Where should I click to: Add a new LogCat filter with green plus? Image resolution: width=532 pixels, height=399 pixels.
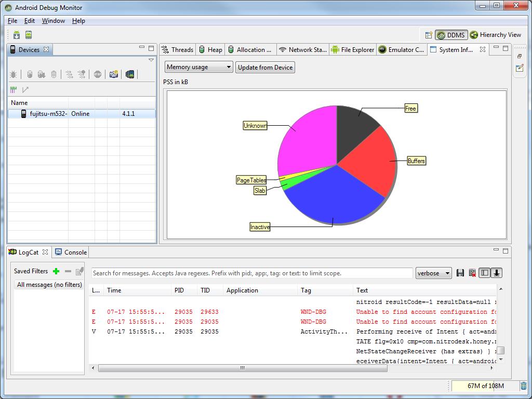[x=56, y=271]
